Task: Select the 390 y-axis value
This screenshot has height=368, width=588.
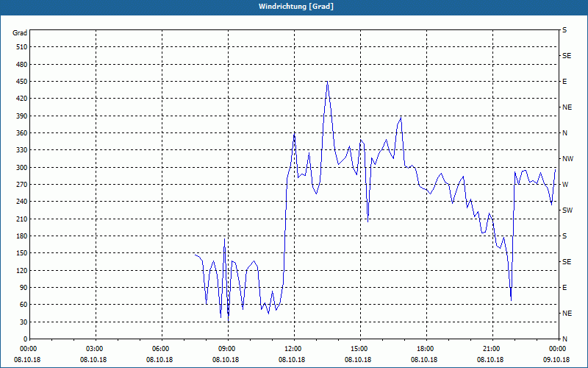Action: coord(22,116)
